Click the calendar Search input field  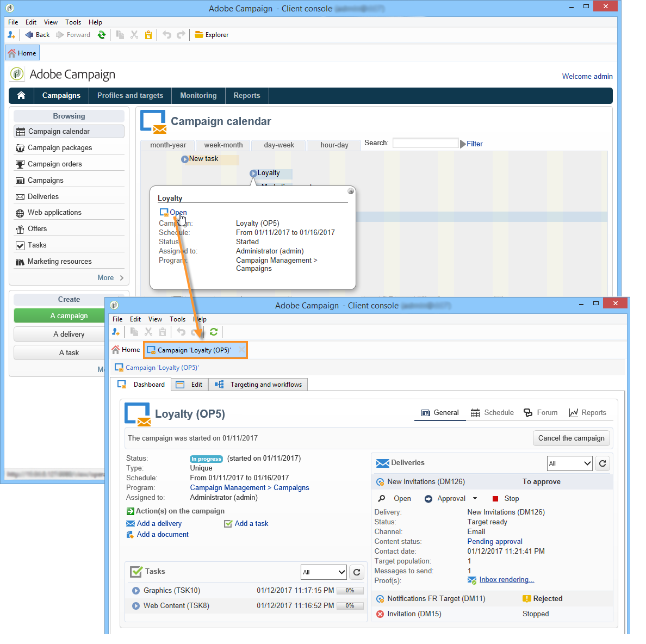(x=426, y=143)
